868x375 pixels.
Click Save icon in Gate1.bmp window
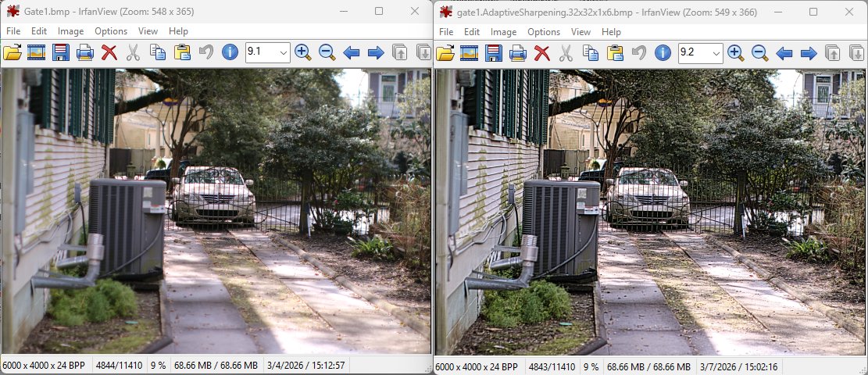[61, 52]
